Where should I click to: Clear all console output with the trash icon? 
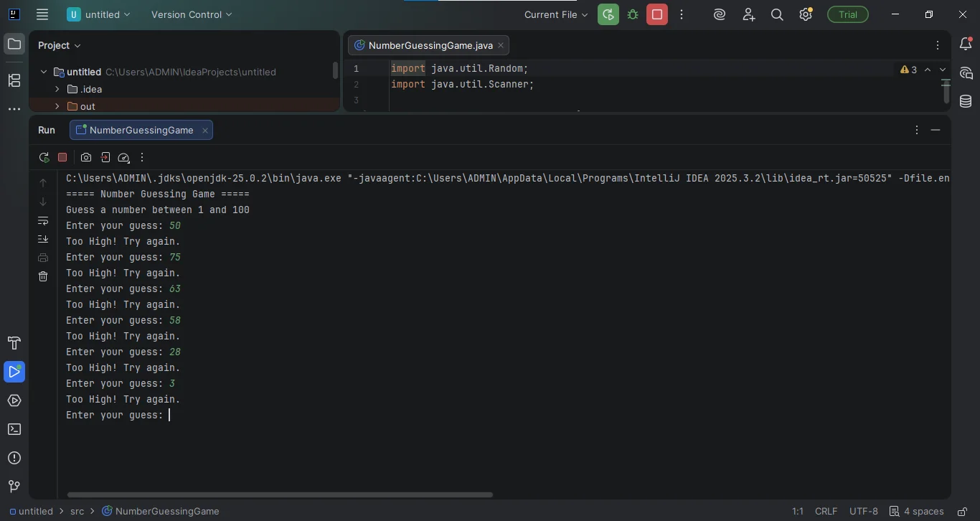(43, 276)
